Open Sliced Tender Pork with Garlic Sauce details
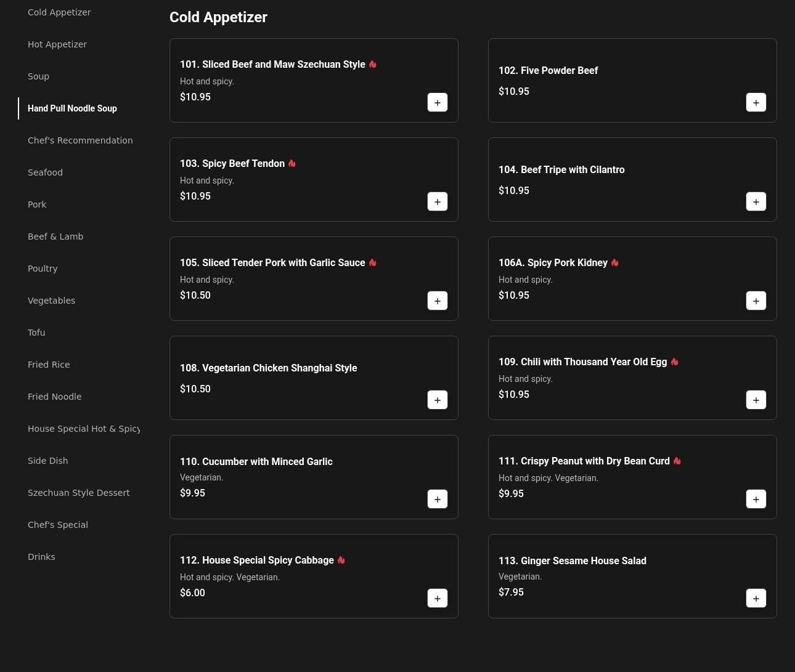The height and width of the screenshot is (672, 795). point(272,263)
